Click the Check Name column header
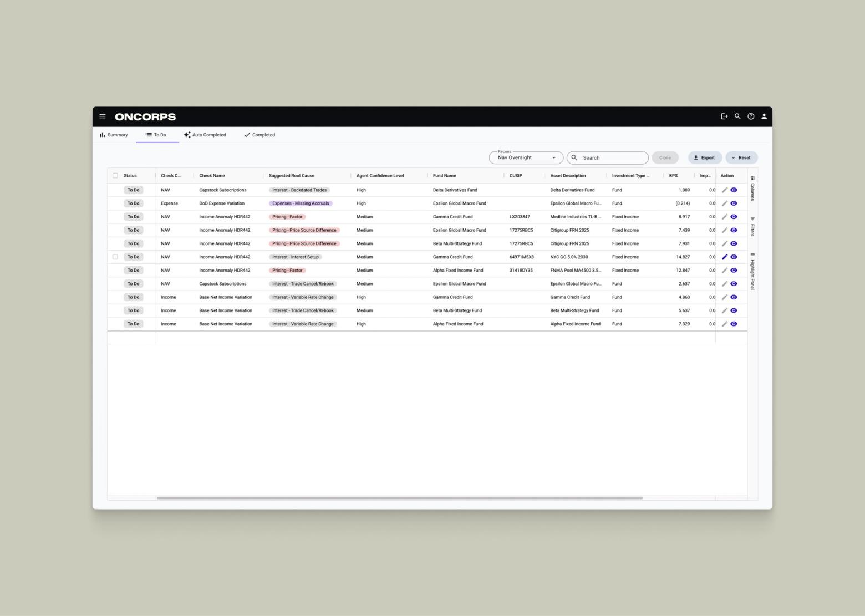 212,176
